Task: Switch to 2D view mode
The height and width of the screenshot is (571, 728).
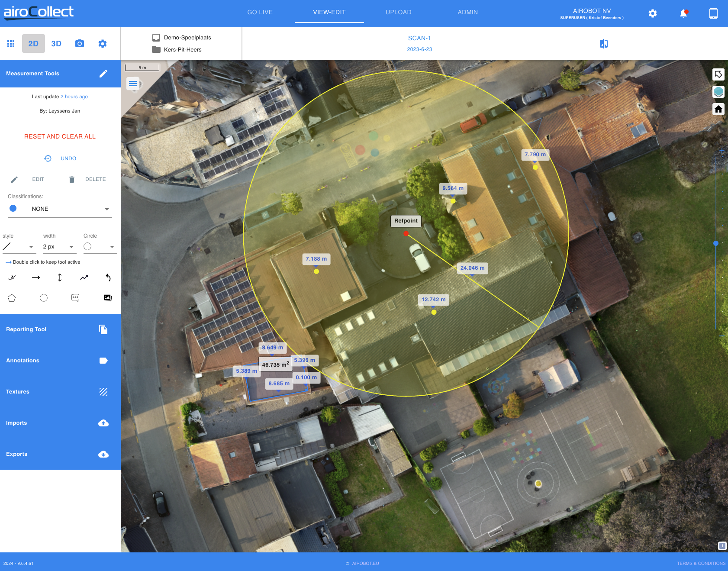Action: (33, 44)
